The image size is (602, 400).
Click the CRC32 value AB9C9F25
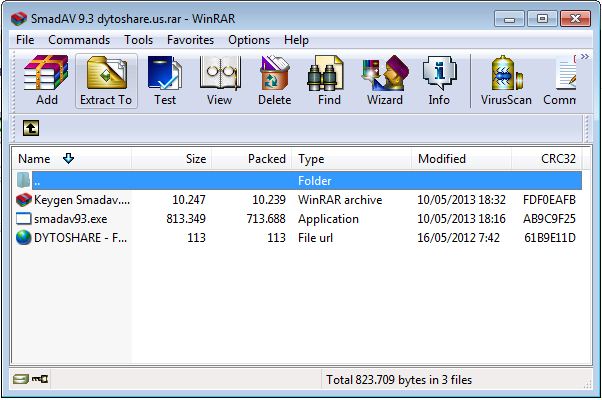[549, 219]
